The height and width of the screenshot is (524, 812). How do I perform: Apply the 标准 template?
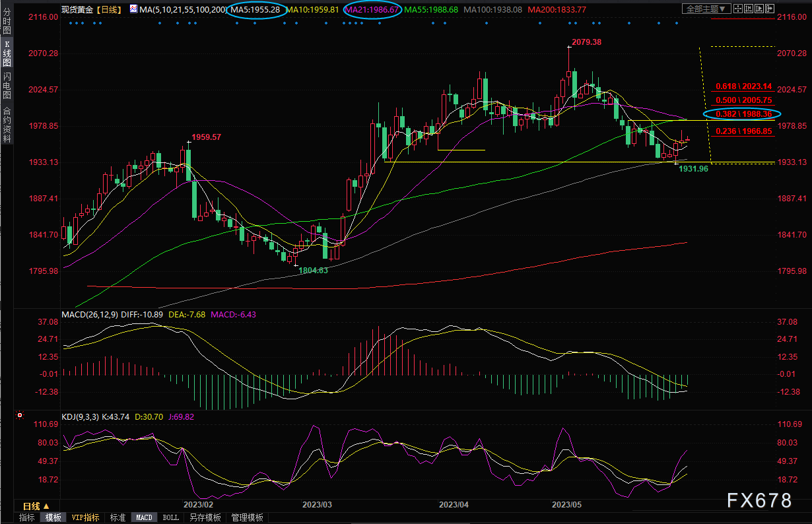[118, 518]
